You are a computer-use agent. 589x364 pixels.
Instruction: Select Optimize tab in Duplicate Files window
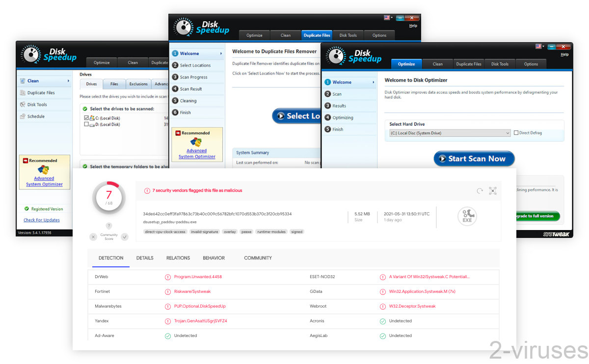(x=254, y=35)
